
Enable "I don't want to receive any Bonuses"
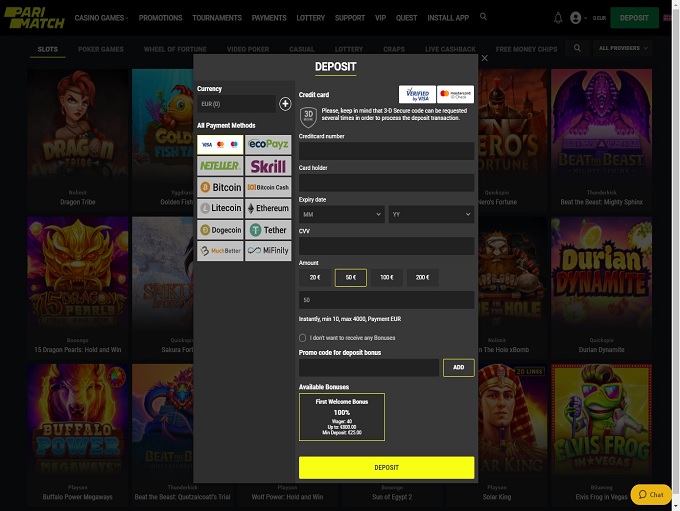click(303, 338)
